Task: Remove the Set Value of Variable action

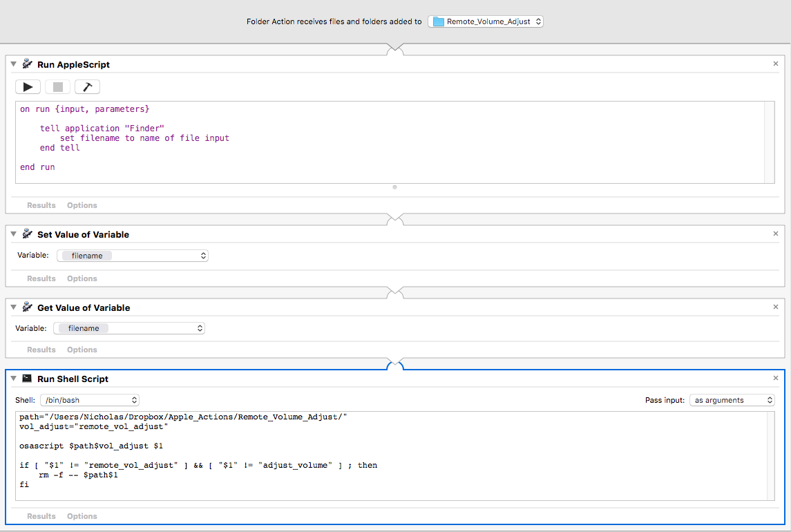Action: coord(776,234)
